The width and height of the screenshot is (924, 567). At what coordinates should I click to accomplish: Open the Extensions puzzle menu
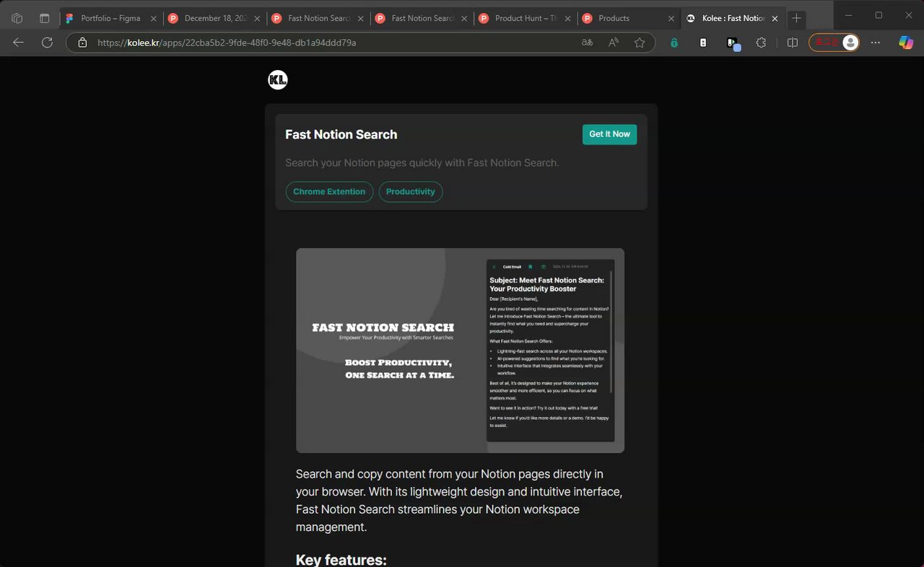(x=761, y=43)
